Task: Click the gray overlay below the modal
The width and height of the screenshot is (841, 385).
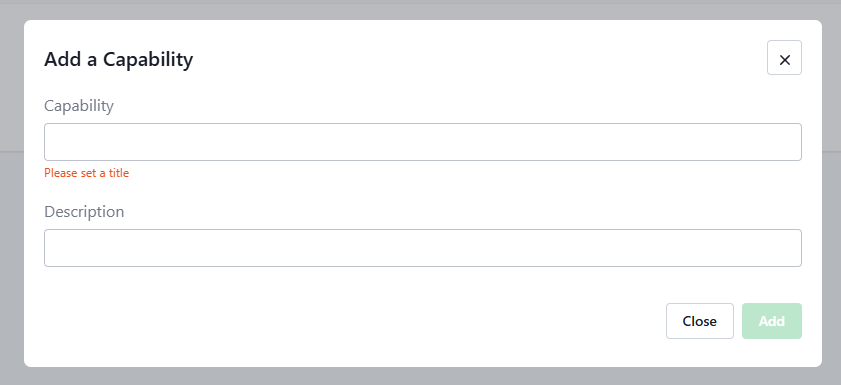Action: tap(420, 376)
